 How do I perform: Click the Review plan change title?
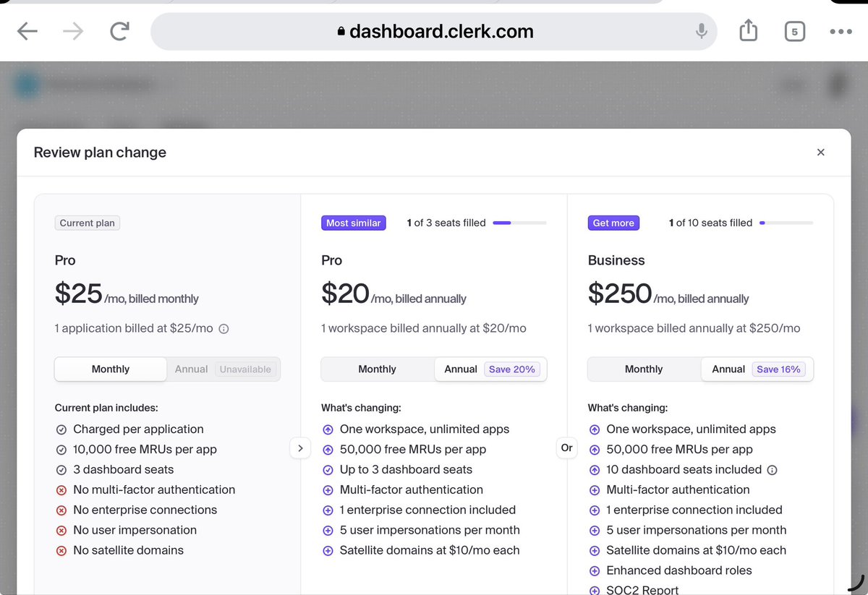(x=100, y=153)
